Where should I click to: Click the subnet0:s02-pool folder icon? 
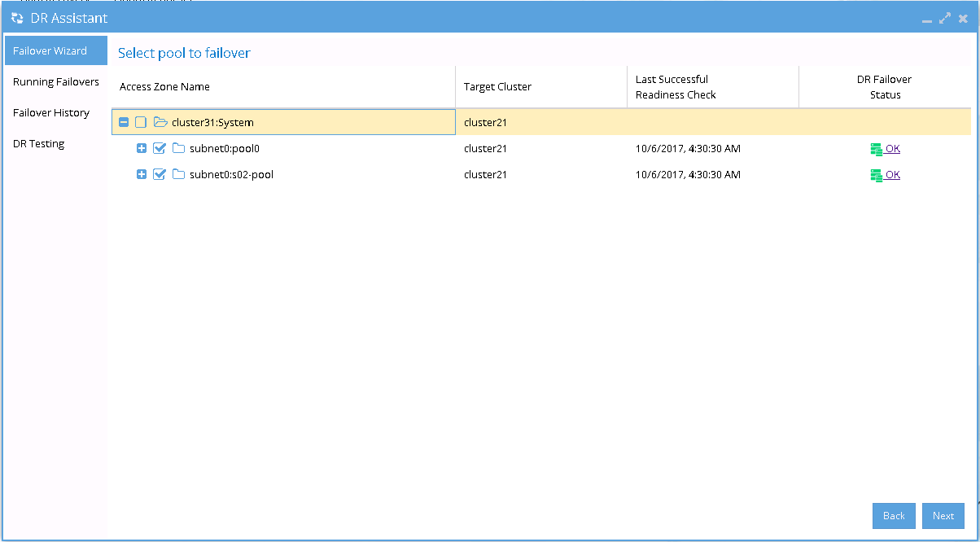178,174
